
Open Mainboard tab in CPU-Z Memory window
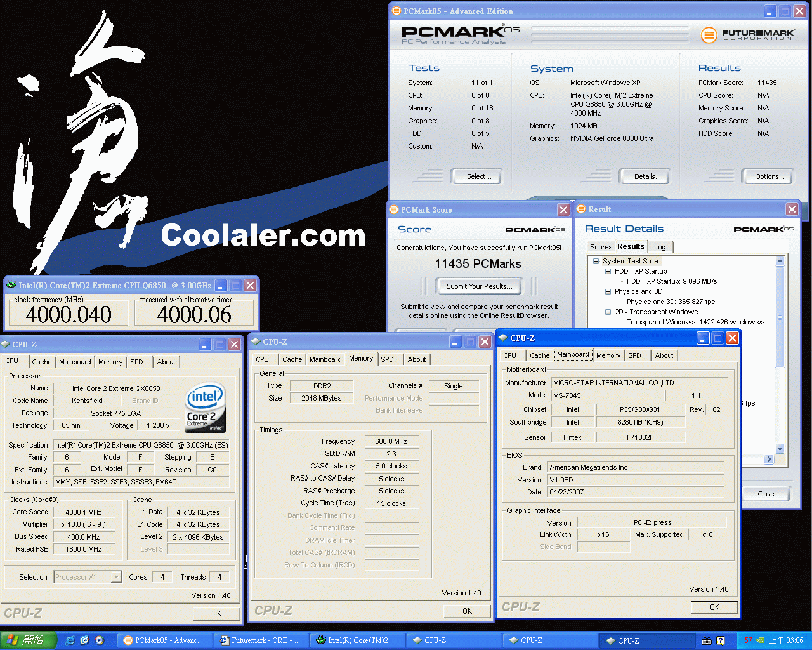pyautogui.click(x=325, y=359)
